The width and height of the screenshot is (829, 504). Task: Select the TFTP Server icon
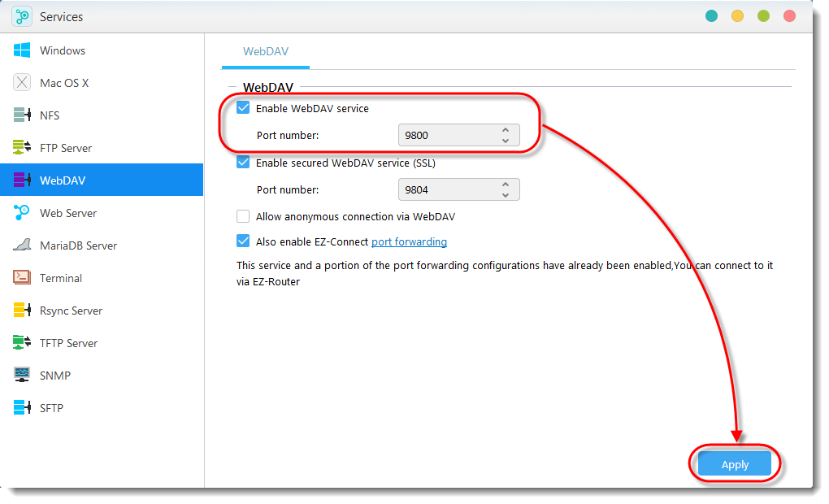click(24, 342)
